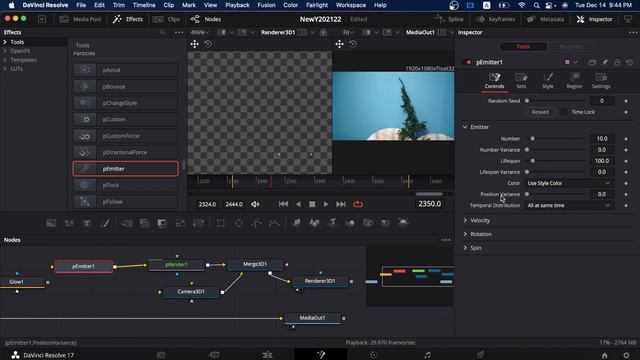Viewport: 640px width, 360px height.
Task: Click Play forward button
Action: [x=326, y=204]
